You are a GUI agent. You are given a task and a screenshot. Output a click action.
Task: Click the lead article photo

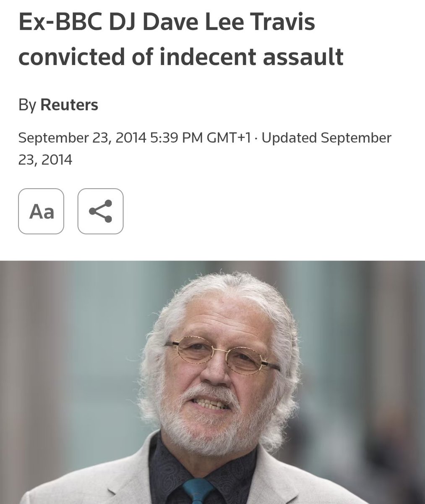(212, 382)
